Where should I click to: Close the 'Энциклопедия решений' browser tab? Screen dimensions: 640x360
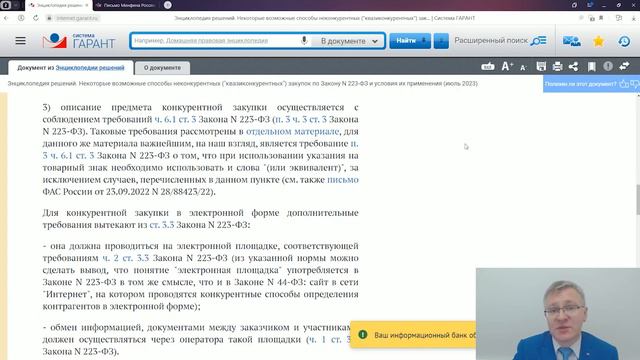tap(87, 5)
